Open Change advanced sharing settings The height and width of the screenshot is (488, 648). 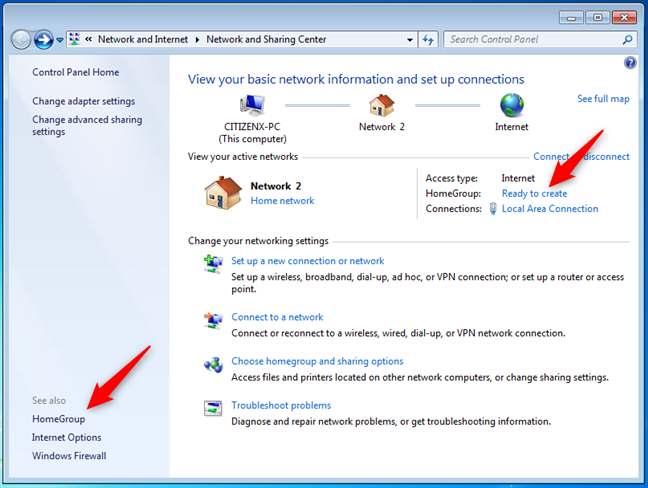point(87,126)
